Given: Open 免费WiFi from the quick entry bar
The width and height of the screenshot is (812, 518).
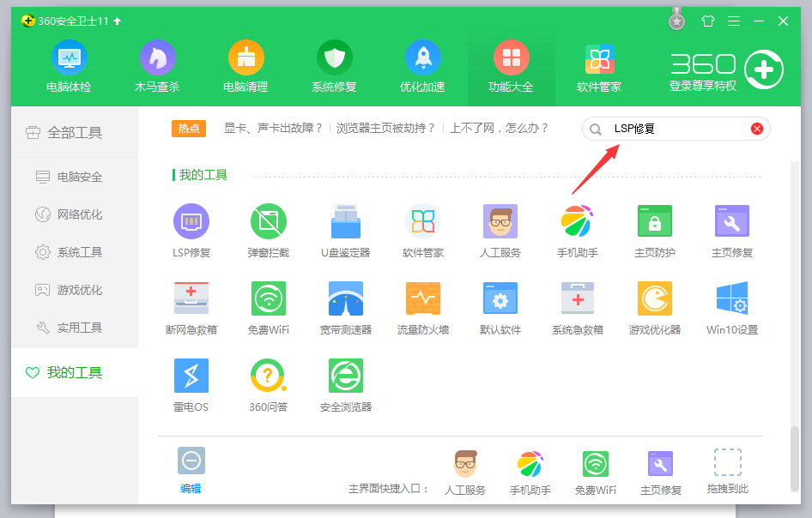Looking at the screenshot, I should point(596,473).
